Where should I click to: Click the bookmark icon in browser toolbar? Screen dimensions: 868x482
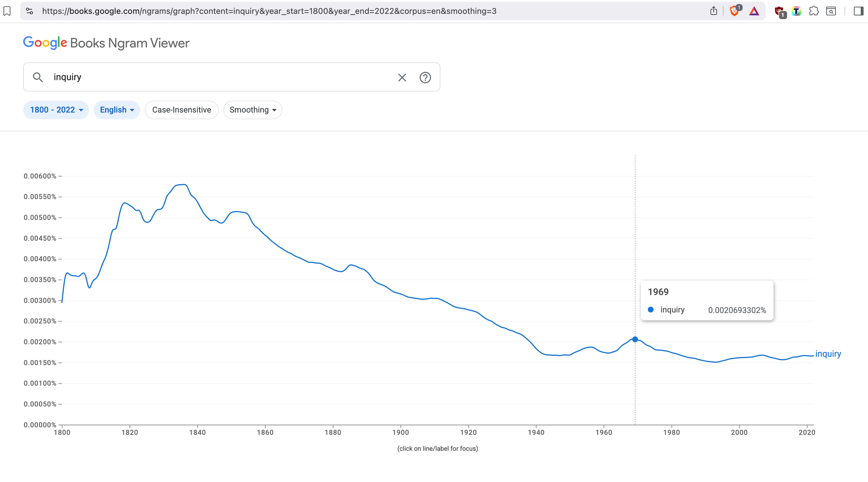pos(7,11)
